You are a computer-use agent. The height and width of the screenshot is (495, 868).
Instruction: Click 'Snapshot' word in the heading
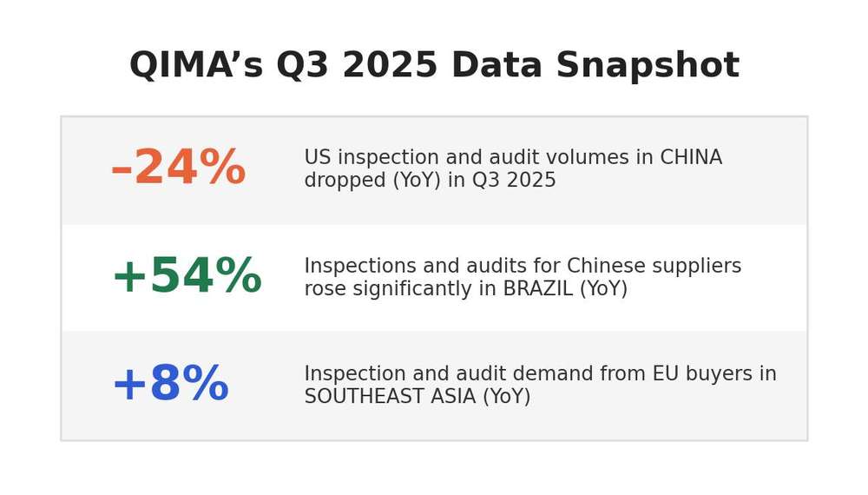point(648,65)
